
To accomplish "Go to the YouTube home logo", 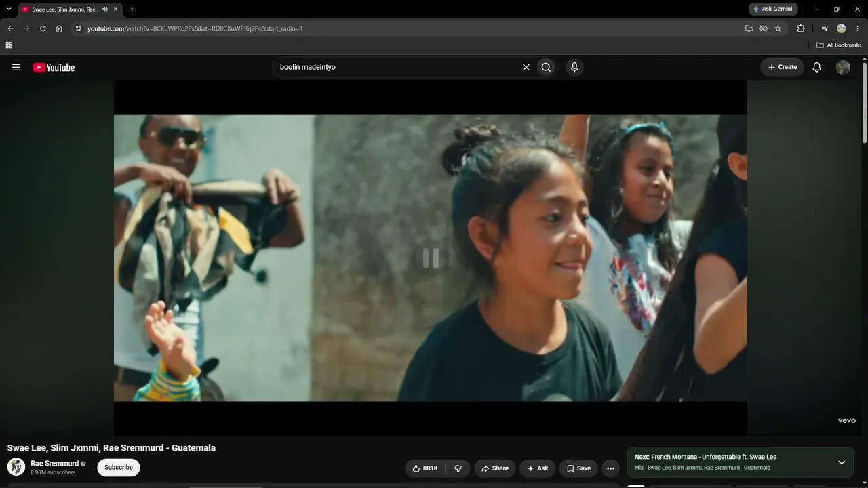I will (54, 67).
